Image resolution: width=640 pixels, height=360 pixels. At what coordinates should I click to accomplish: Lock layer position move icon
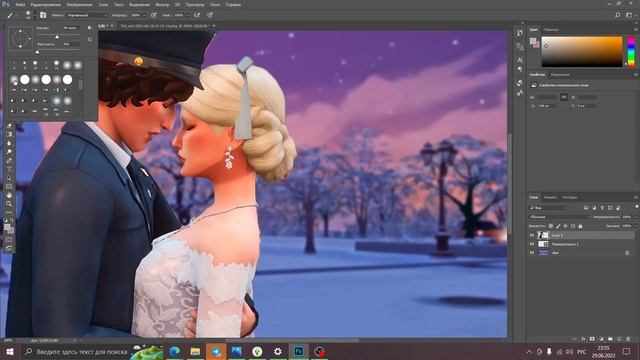click(x=565, y=226)
